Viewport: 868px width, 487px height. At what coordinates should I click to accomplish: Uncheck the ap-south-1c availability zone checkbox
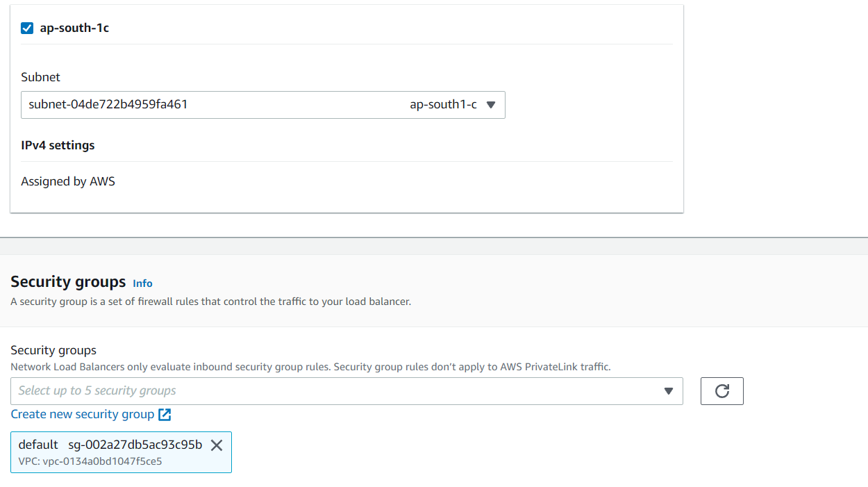point(27,28)
